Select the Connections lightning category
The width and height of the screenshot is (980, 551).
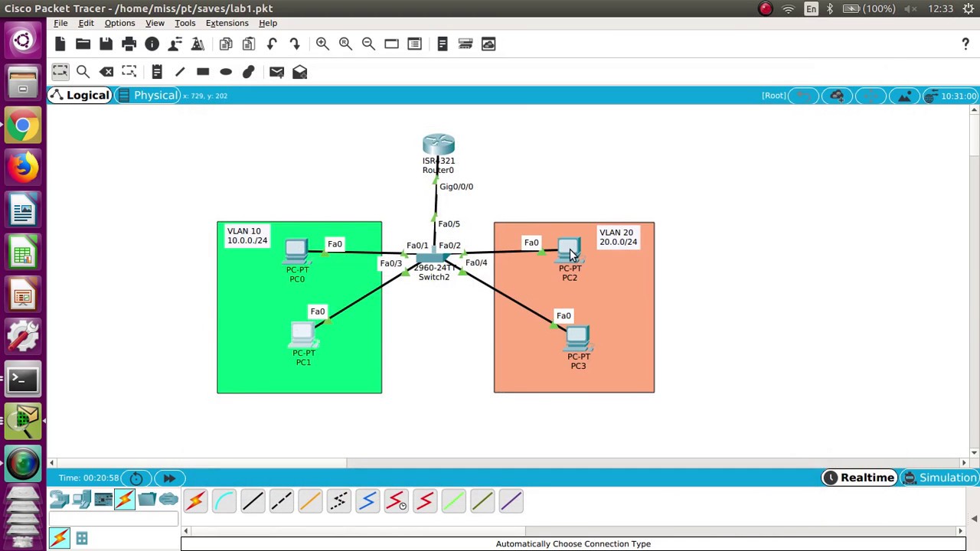[x=125, y=500]
